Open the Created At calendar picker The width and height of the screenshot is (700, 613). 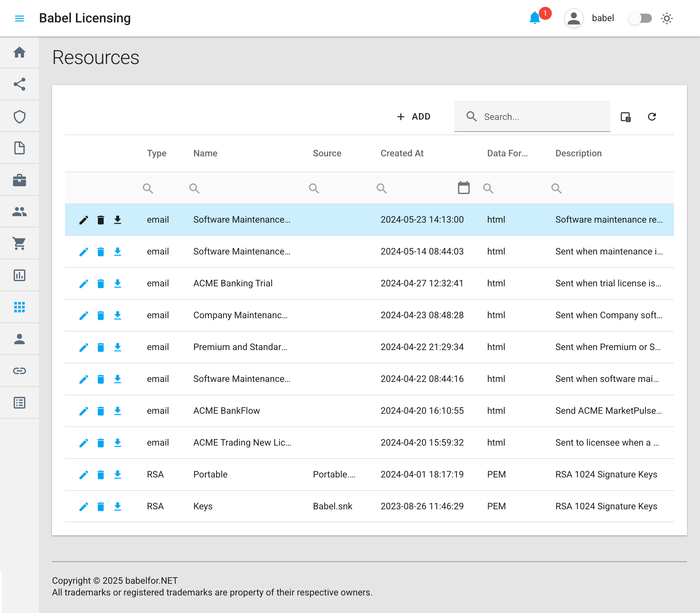click(x=463, y=188)
